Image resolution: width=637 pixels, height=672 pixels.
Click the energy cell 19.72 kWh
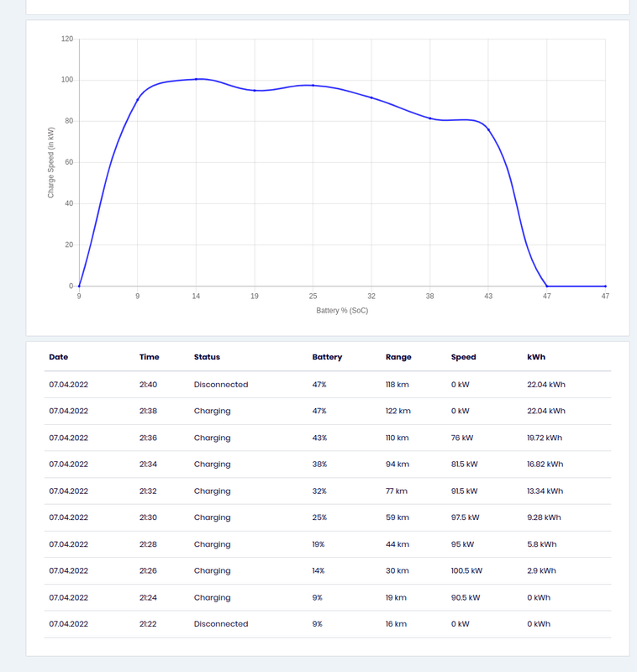coord(545,438)
